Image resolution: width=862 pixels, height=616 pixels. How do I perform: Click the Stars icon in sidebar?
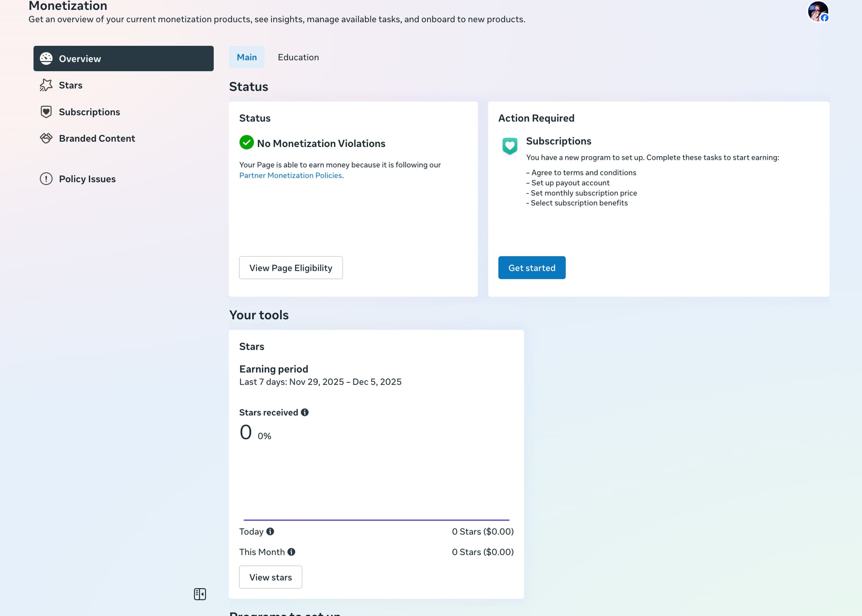click(46, 85)
